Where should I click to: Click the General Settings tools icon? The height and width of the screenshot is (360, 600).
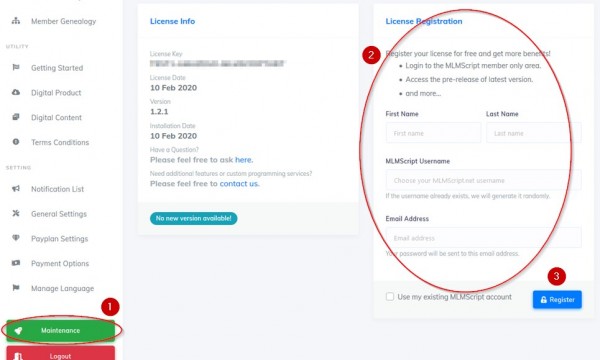coord(16,213)
